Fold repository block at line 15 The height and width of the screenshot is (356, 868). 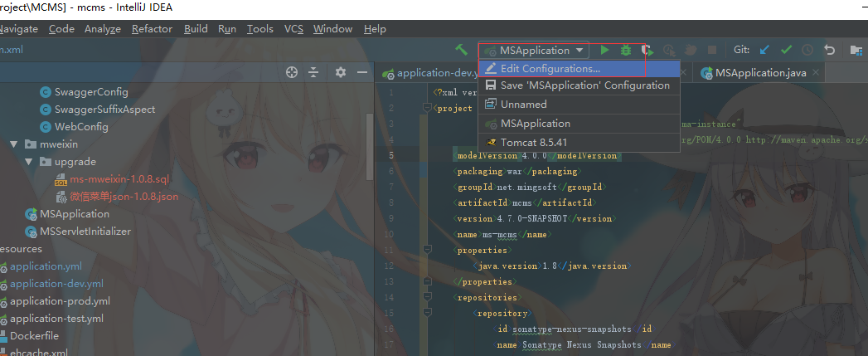tap(426, 314)
